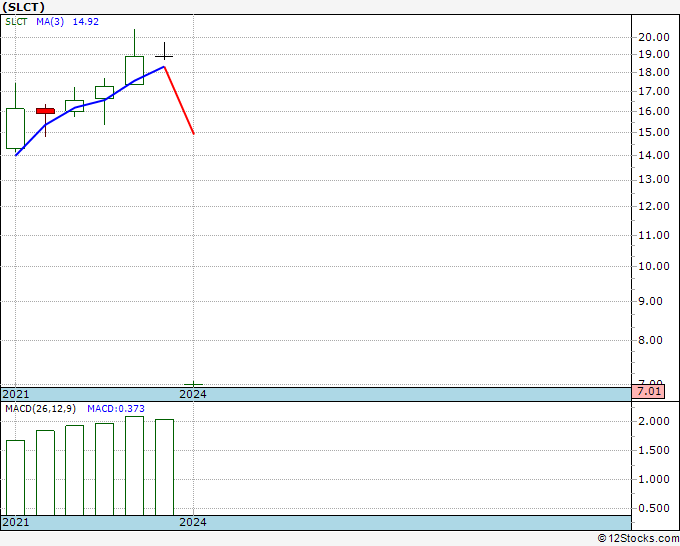This screenshot has width=680, height=546.
Task: Click the 10.00 price axis label
Action: 654,266
